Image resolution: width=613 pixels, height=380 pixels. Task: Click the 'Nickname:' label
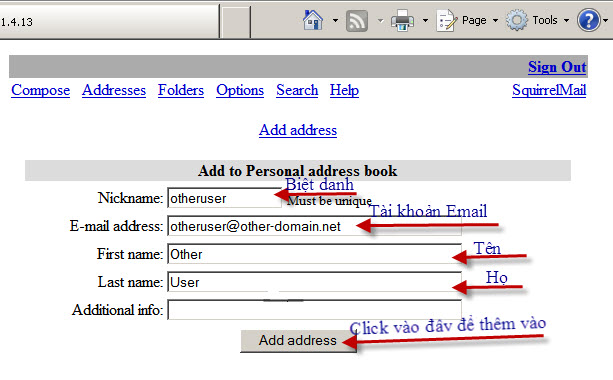coord(130,198)
